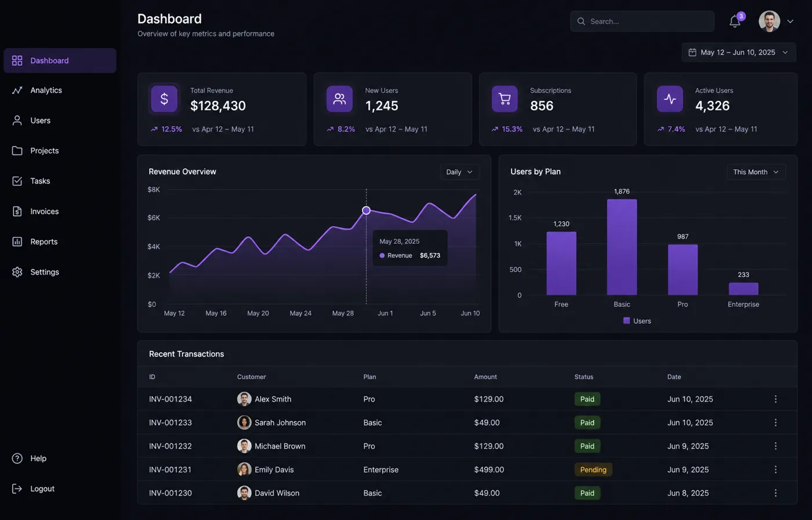Toggle the Users legend swatch
This screenshot has height=520, width=812.
pyautogui.click(x=626, y=320)
